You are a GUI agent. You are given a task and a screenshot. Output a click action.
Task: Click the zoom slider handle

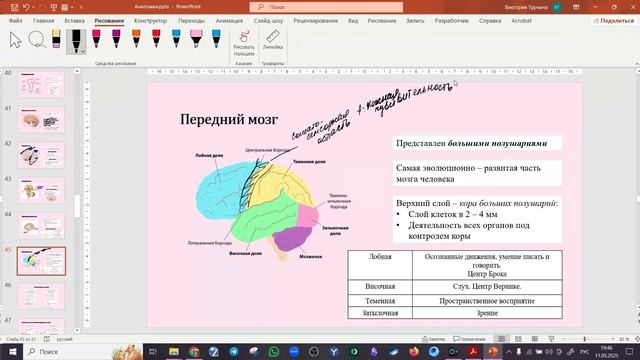point(584,339)
